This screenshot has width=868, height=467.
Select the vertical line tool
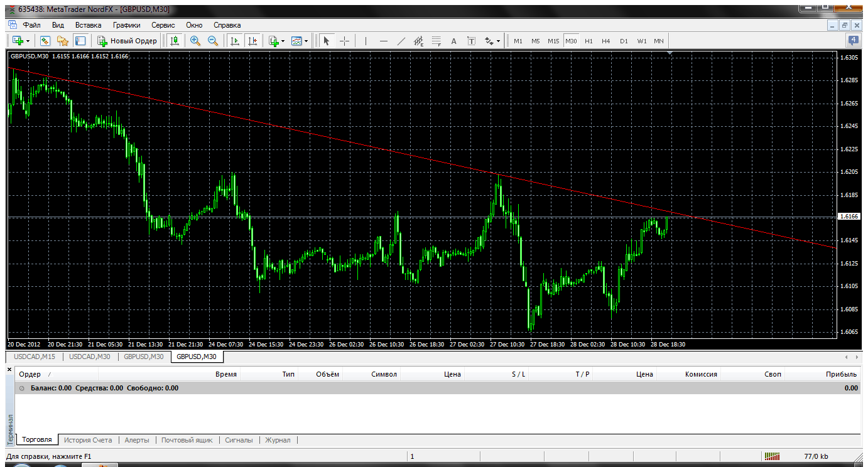(366, 41)
